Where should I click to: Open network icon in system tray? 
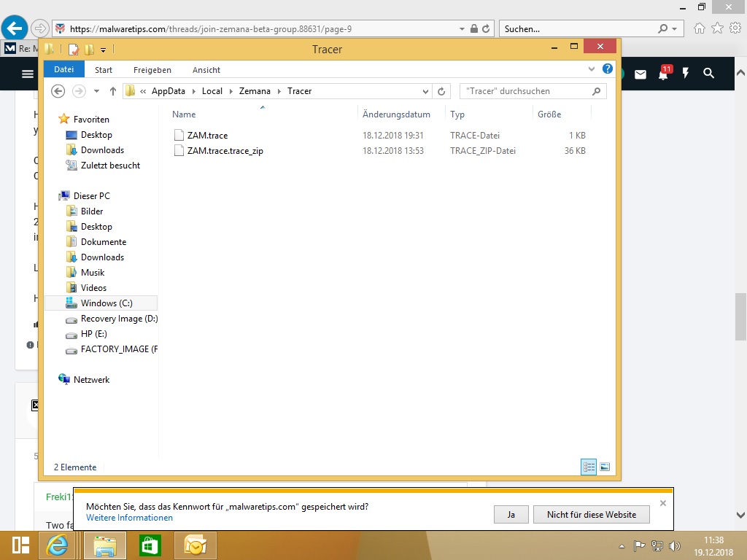pyautogui.click(x=657, y=545)
